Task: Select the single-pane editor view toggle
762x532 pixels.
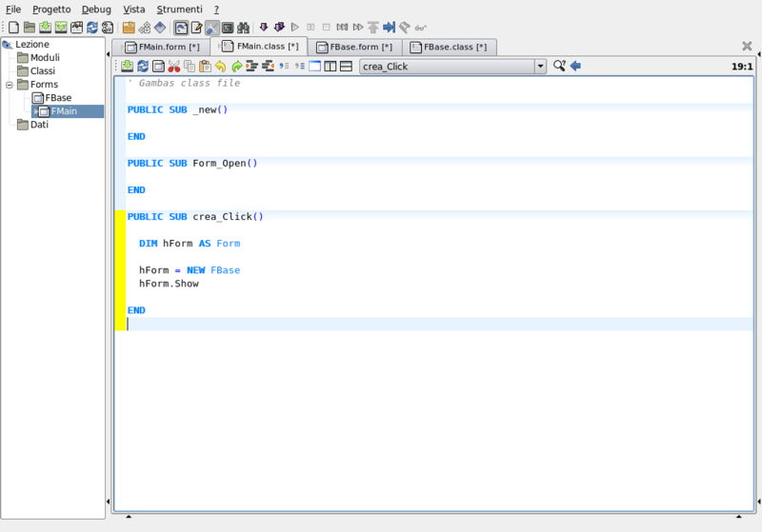Action: [x=315, y=66]
